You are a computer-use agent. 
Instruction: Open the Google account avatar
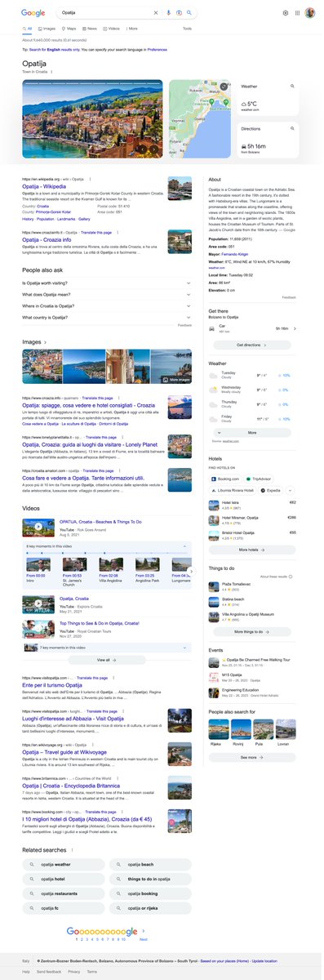(309, 13)
